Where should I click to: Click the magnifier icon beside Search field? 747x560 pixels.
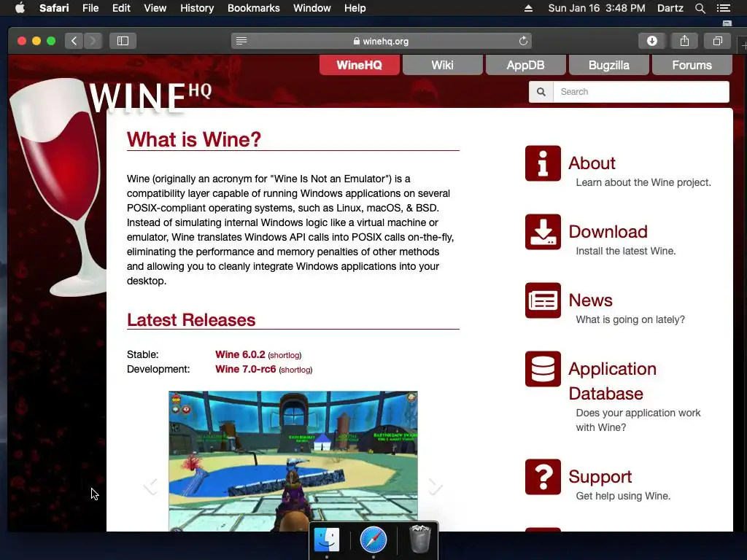point(541,92)
